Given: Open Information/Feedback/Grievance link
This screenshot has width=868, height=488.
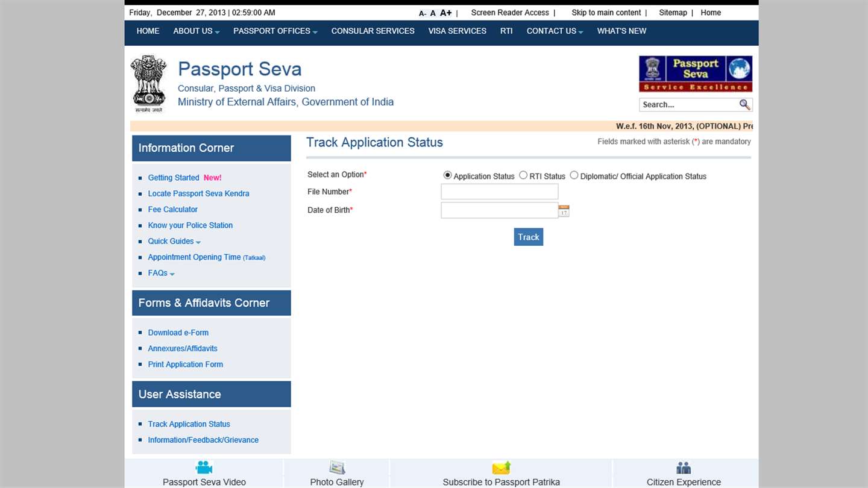Looking at the screenshot, I should [203, 440].
